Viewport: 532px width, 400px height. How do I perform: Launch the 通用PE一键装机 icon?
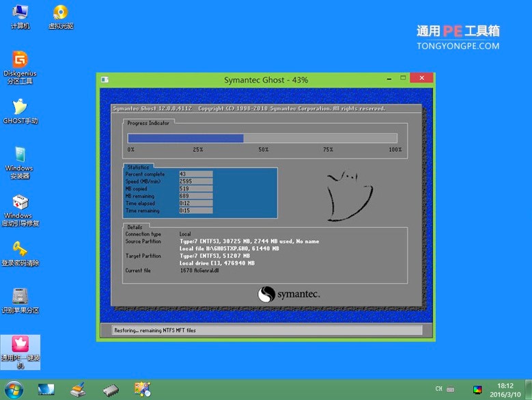(20, 352)
